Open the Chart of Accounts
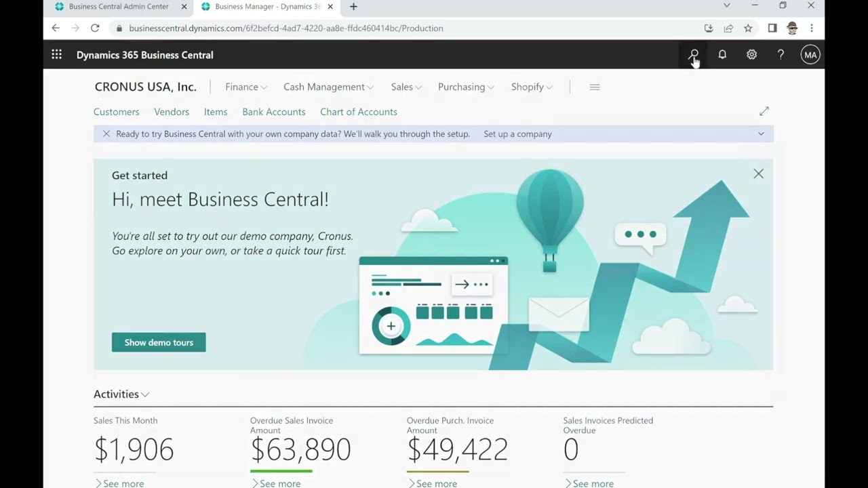The width and height of the screenshot is (868, 488). coord(359,112)
